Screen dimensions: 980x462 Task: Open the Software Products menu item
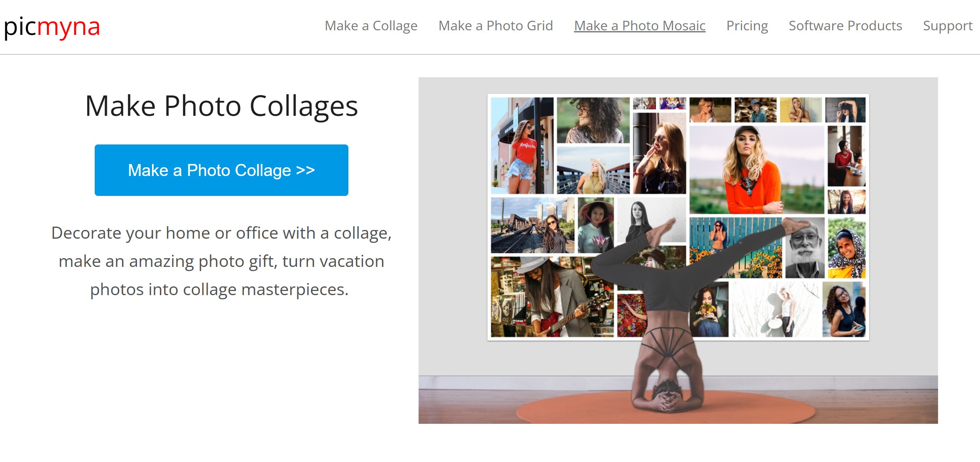point(845,26)
